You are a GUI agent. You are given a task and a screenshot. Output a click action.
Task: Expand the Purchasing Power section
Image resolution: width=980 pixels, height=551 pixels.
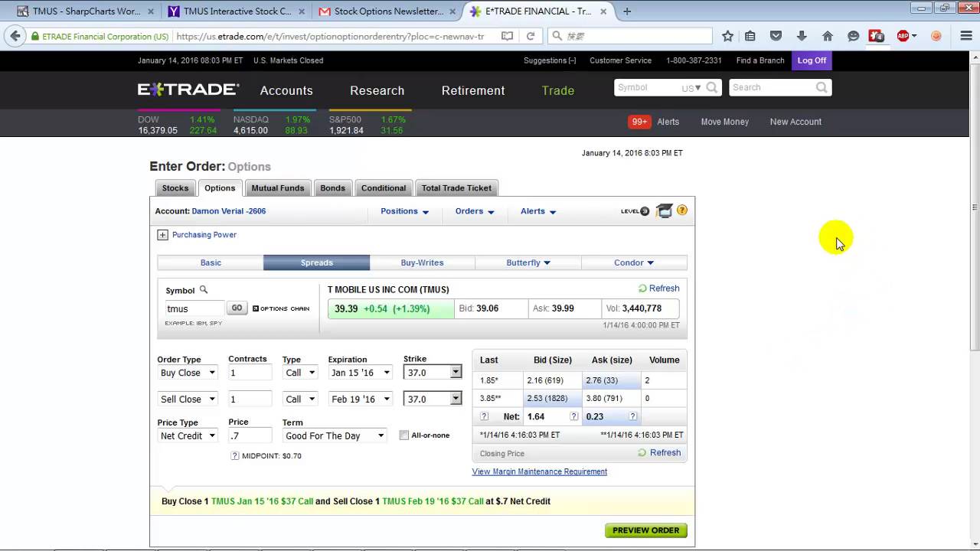[162, 235]
